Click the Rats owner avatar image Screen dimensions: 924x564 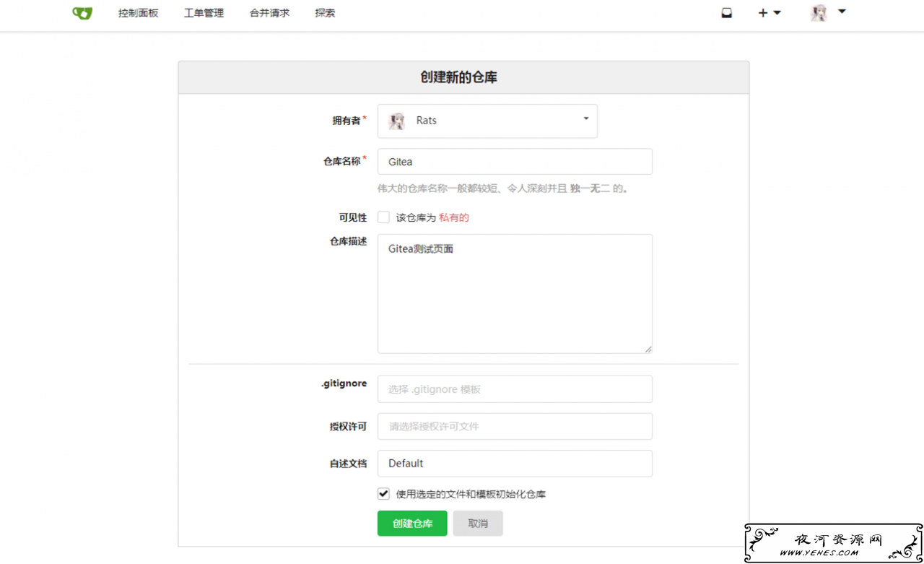click(396, 121)
